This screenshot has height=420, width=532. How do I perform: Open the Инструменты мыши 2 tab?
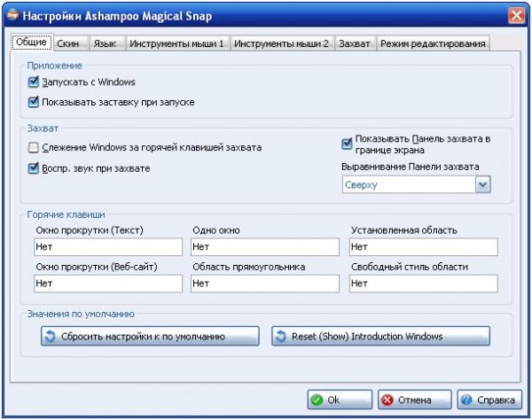[x=282, y=43]
